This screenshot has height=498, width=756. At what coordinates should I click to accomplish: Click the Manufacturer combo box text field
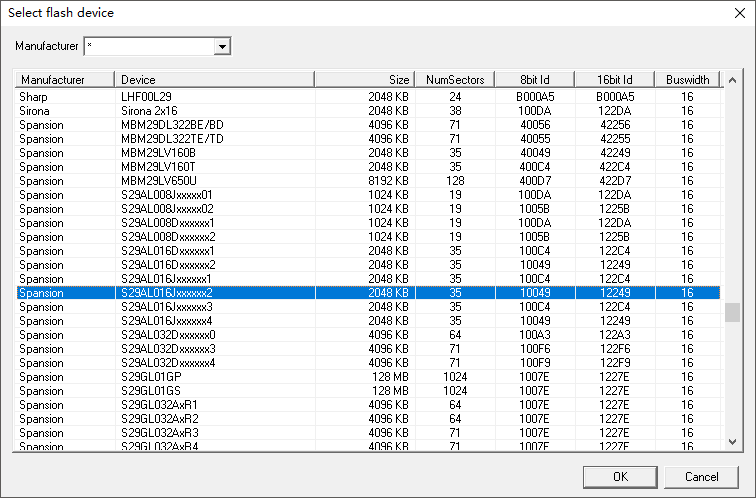(149, 47)
